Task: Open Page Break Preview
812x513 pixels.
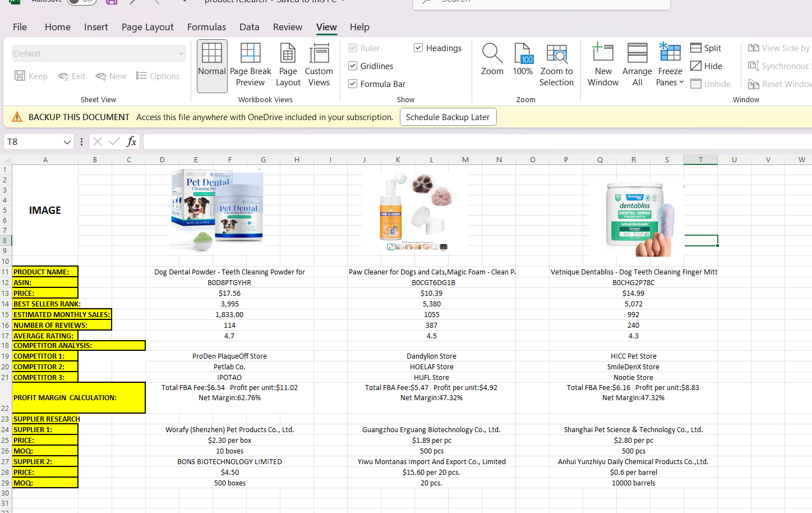Action: coord(250,66)
